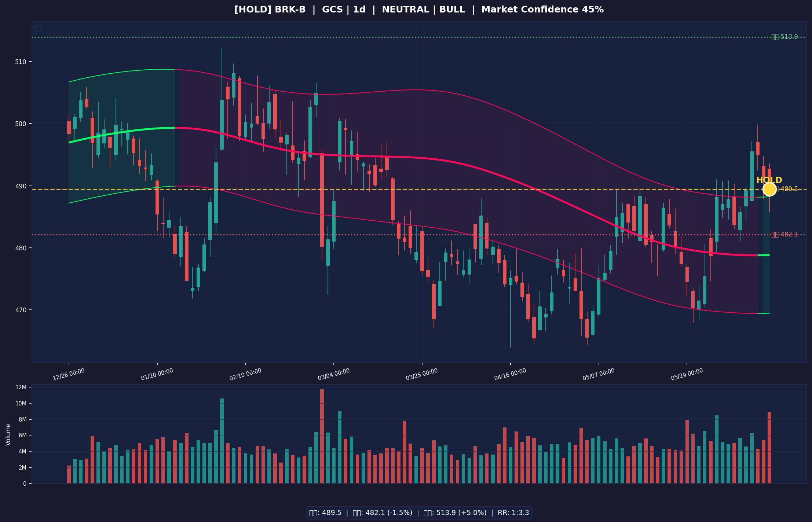The height and width of the screenshot is (522, 812).
Task: Click the 500 price axis tick
Action: [x=21, y=124]
